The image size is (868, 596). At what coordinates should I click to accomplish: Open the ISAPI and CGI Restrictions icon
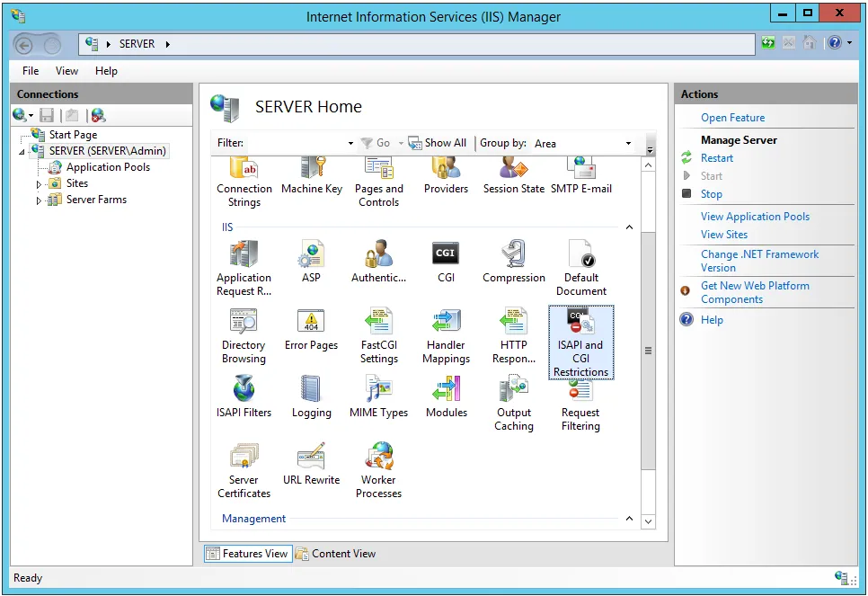click(580, 342)
